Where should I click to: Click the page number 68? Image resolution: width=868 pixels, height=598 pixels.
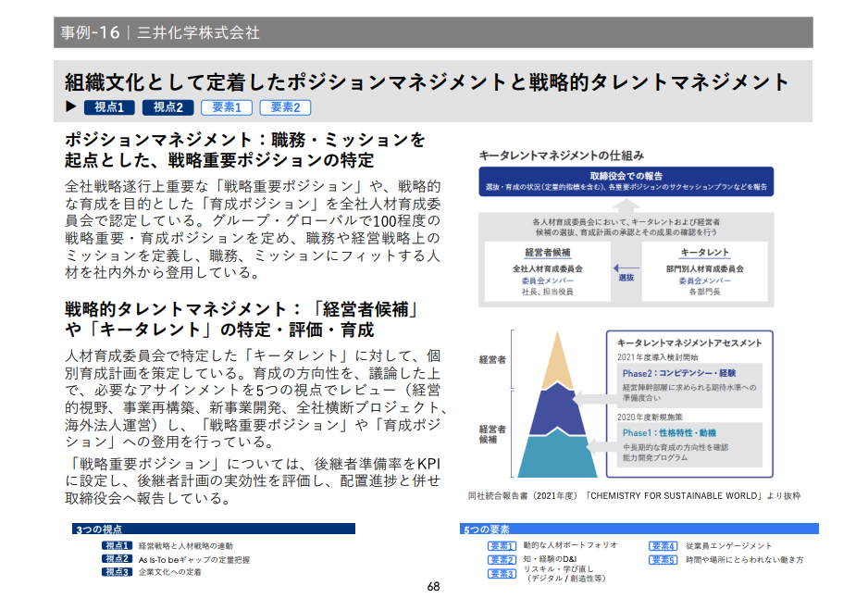433,587
